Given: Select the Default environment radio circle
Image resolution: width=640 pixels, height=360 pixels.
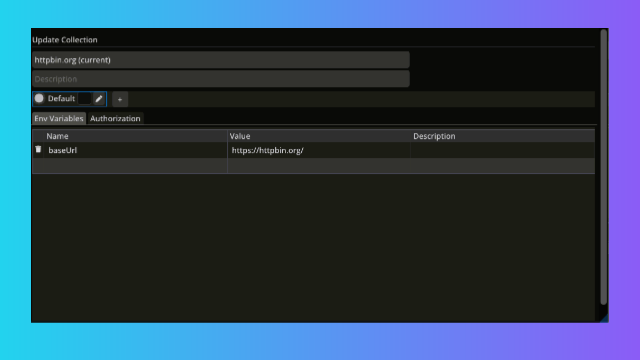Looking at the screenshot, I should [x=39, y=98].
